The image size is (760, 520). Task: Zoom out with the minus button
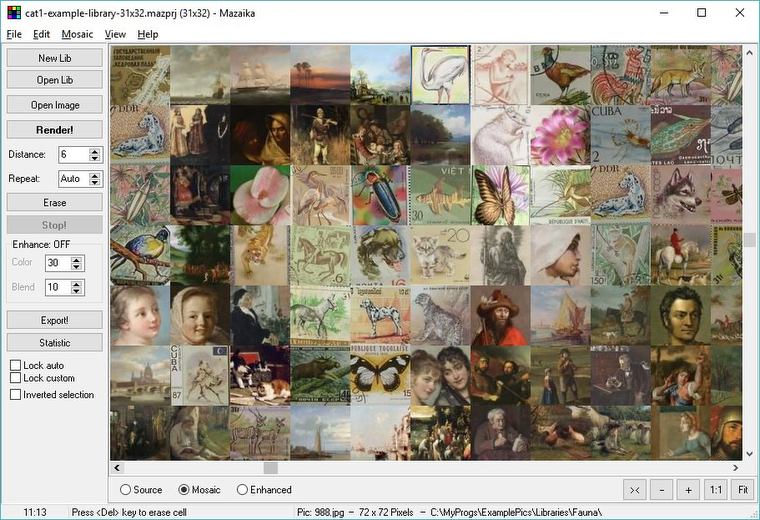click(662, 490)
